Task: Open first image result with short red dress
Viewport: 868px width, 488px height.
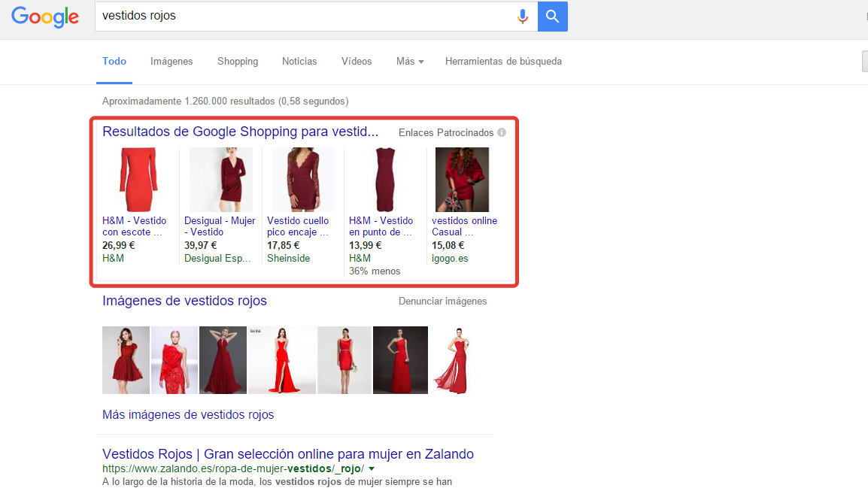Action: [126, 360]
